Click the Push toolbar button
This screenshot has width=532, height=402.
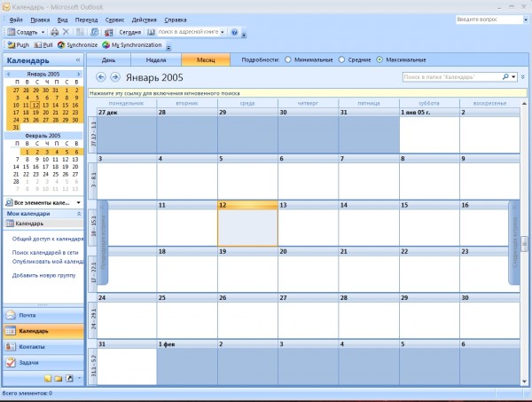(19, 45)
